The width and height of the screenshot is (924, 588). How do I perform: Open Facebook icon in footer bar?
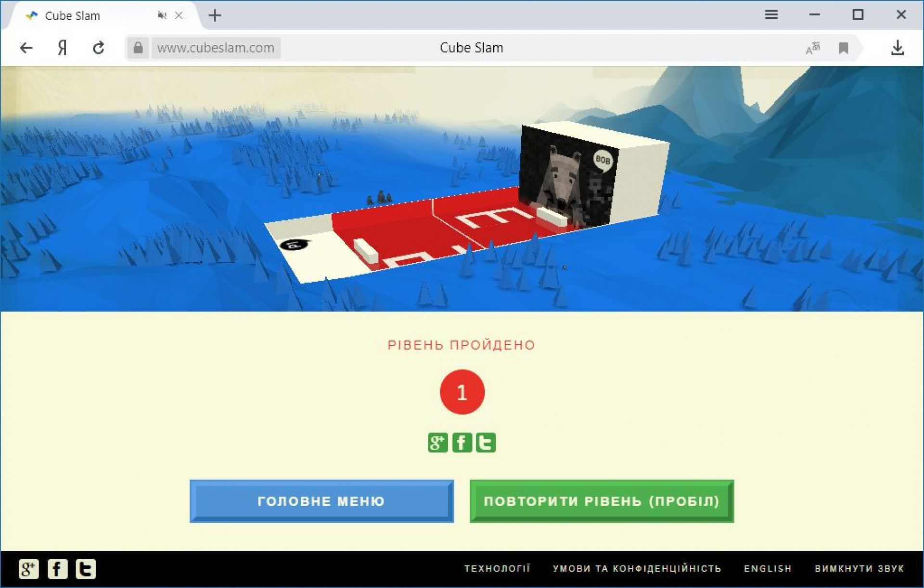click(x=57, y=569)
